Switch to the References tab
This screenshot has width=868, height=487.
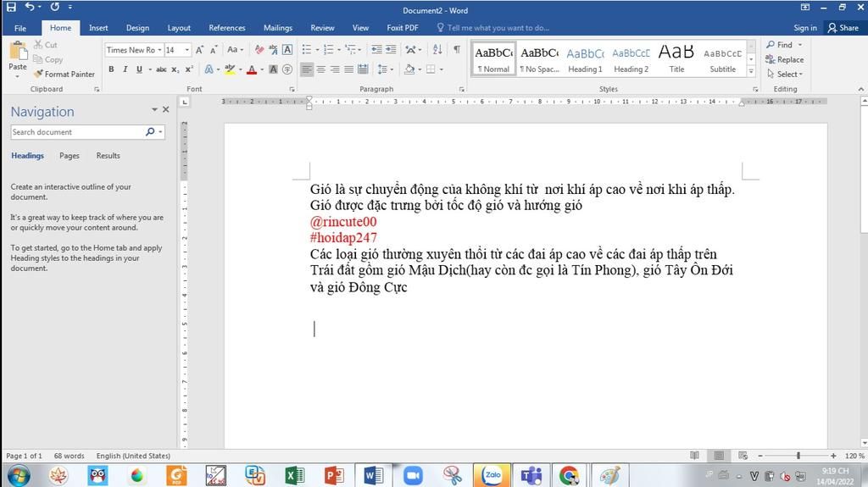(x=227, y=28)
